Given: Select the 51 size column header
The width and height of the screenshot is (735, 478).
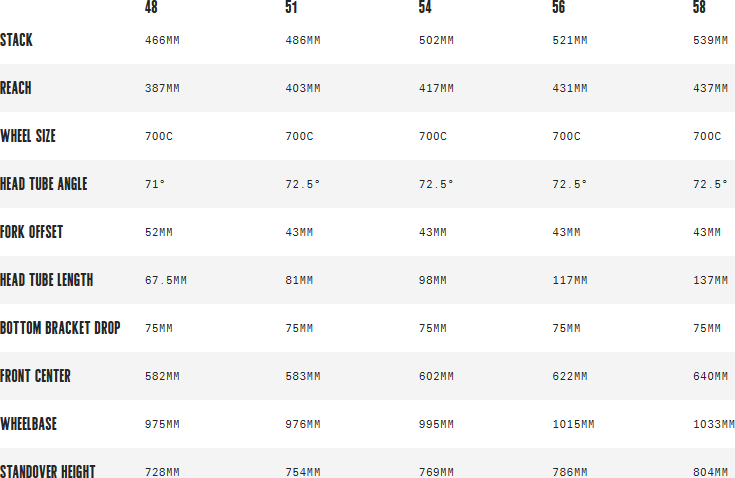Looking at the screenshot, I should coord(292,9).
